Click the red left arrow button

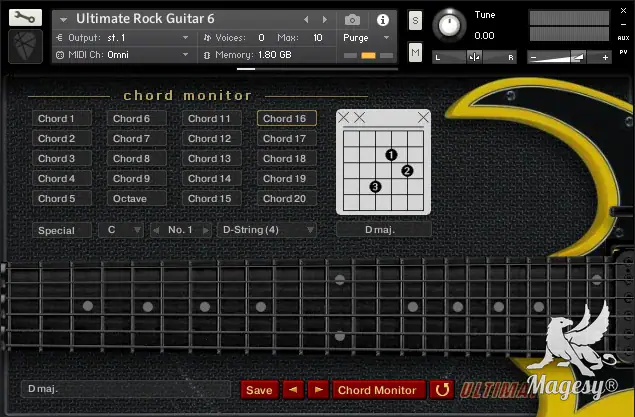[x=293, y=390]
